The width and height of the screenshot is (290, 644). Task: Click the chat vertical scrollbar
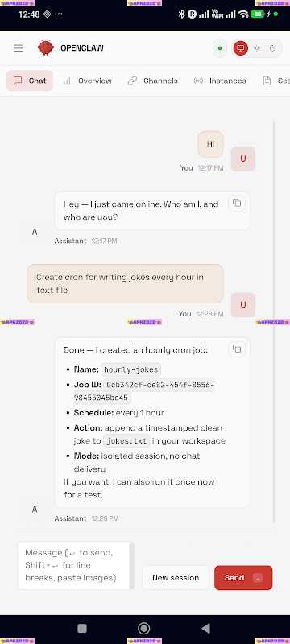click(274, 323)
